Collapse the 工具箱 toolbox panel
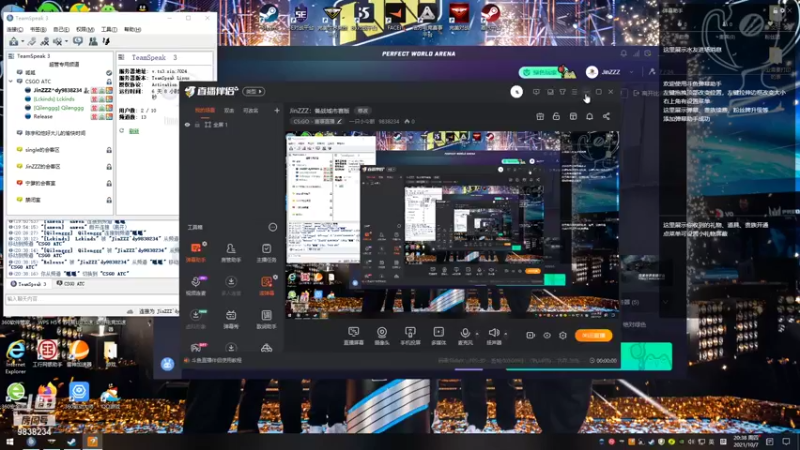The height and width of the screenshot is (450, 800). click(x=272, y=227)
